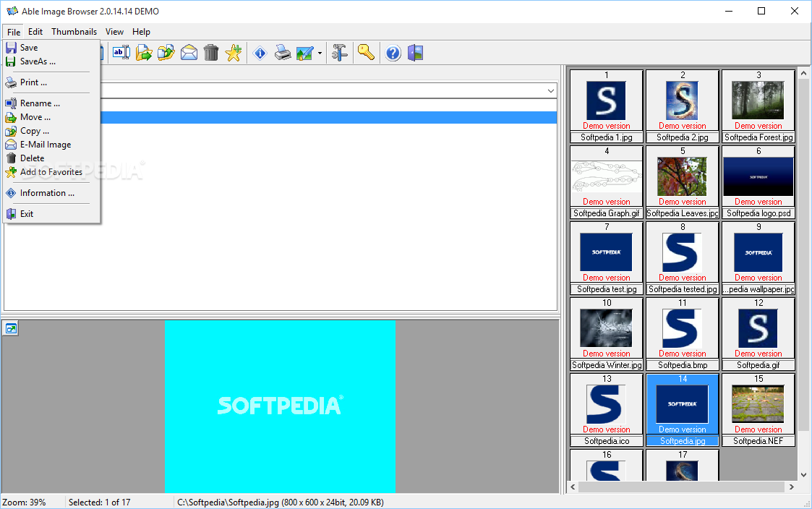Open the dropdown arrow beside the edit image icon

320,53
